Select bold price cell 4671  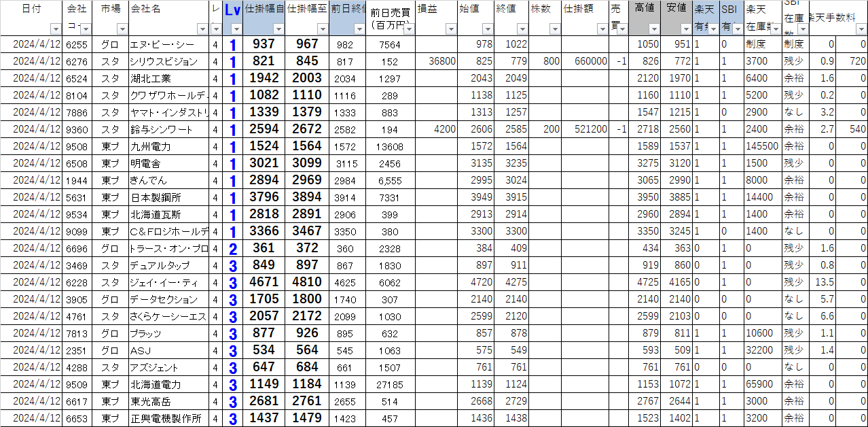pos(264,282)
